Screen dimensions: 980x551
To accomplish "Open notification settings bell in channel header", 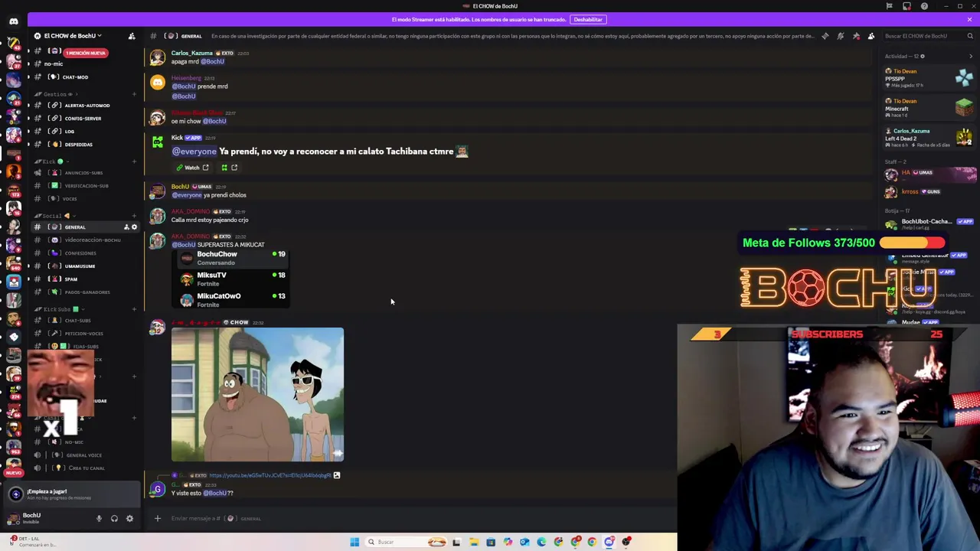I will (840, 36).
